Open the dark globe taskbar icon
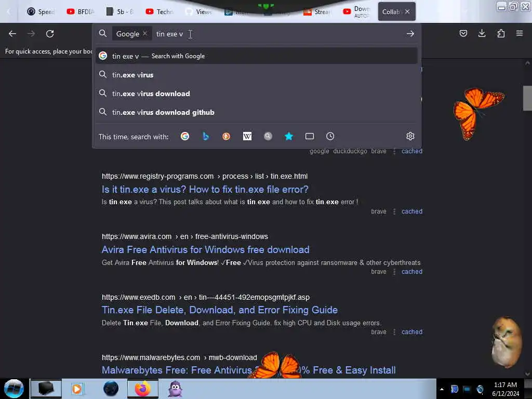The image size is (532, 399). 111,389
